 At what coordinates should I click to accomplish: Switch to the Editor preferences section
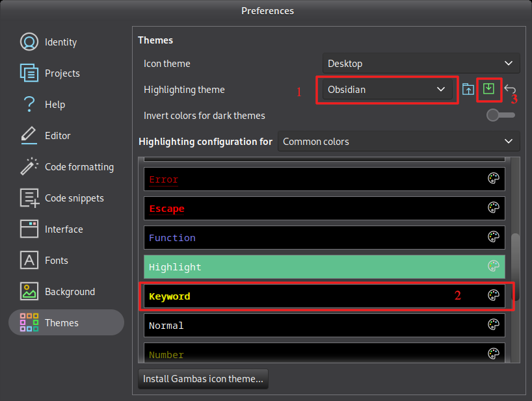pos(57,136)
